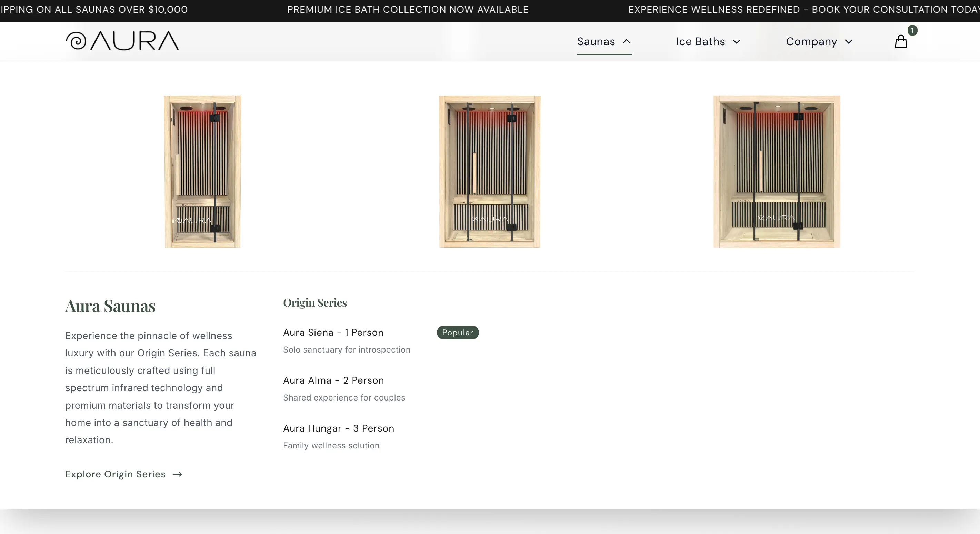This screenshot has width=980, height=534.
Task: Collapse the Saunas menu chevron
Action: point(627,41)
